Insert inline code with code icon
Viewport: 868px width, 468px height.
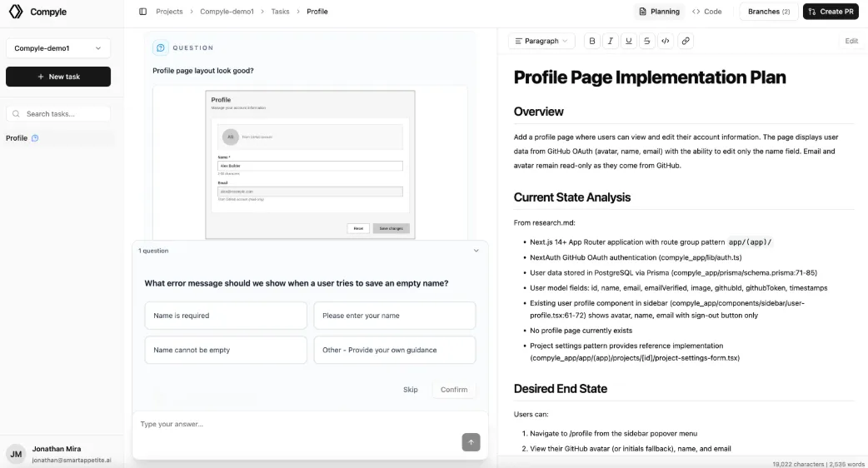point(665,41)
